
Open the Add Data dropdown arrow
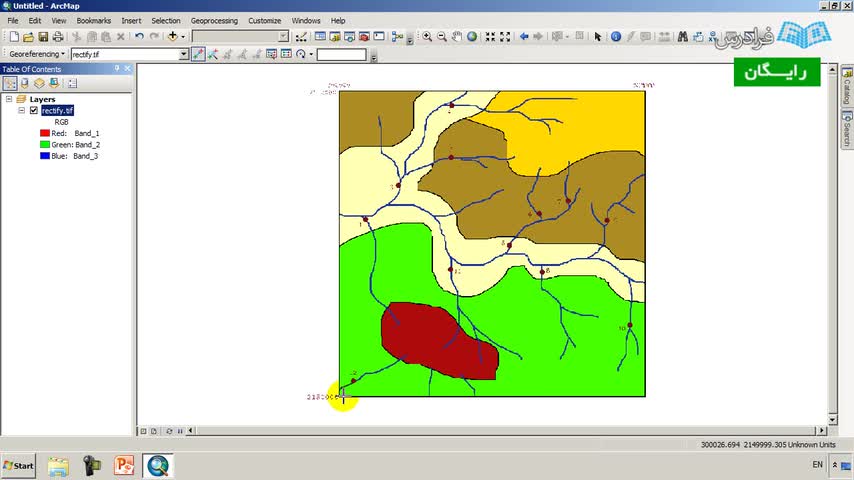point(183,37)
